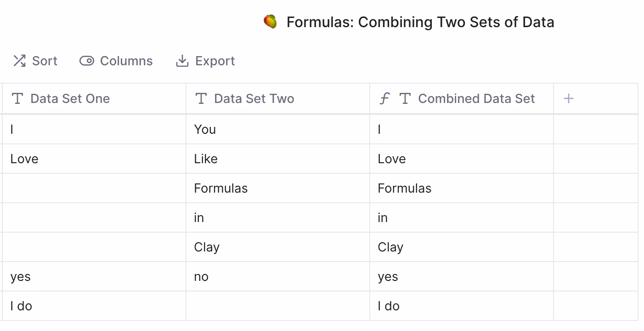Open the Columns visibility menu

pos(116,61)
